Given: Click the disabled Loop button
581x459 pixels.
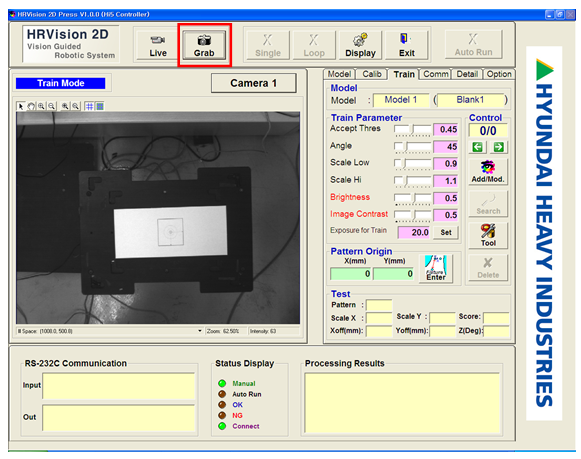Looking at the screenshot, I should point(314,45).
